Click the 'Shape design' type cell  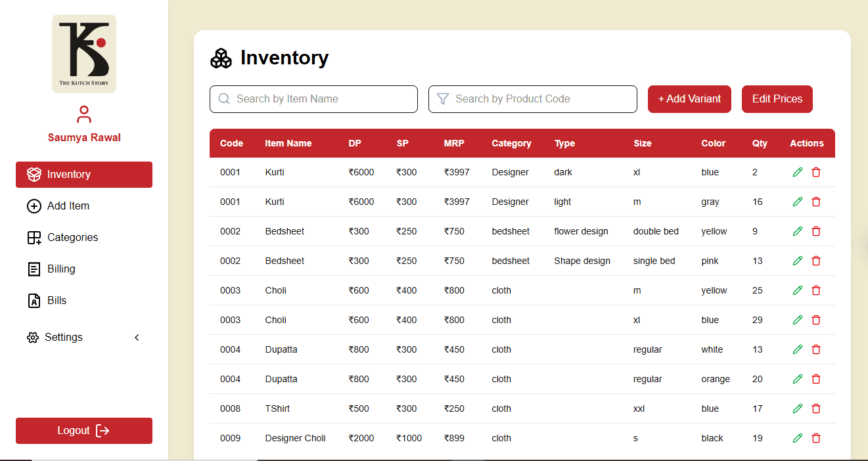point(582,261)
